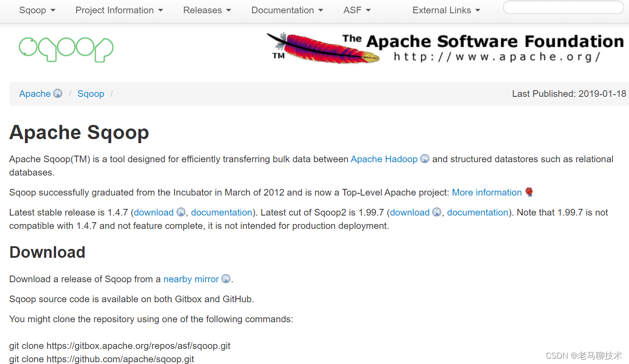Click the globe icon after Apache Hadoop
Viewport: 629px width, 364px height.
(425, 159)
